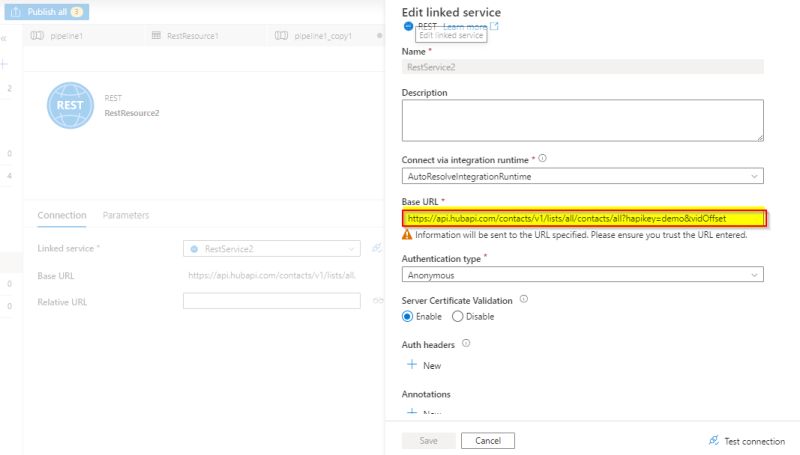This screenshot has width=800, height=455.
Task: Click the REST blue connector icon in header
Action: tap(408, 26)
